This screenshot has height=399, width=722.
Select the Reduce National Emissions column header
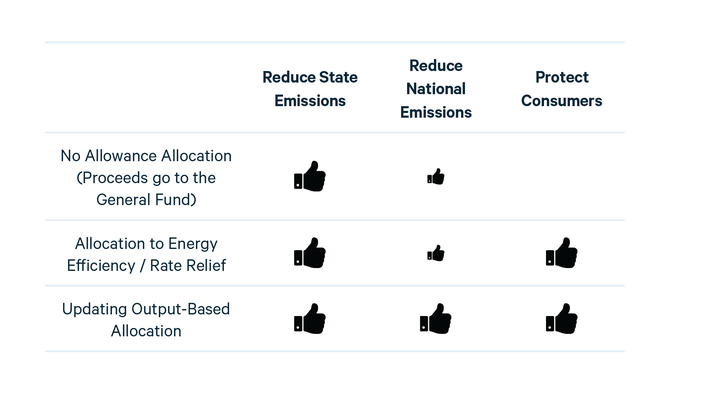pyautogui.click(x=436, y=89)
